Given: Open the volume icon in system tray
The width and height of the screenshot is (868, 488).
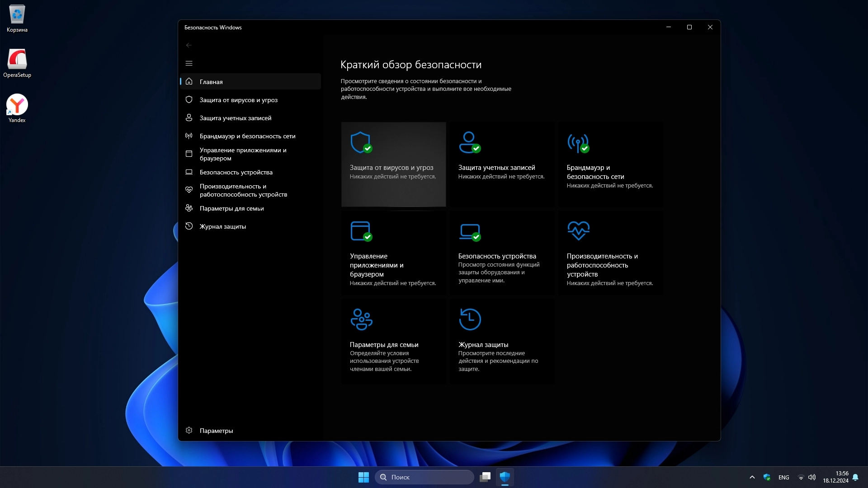Looking at the screenshot, I should click(x=812, y=477).
